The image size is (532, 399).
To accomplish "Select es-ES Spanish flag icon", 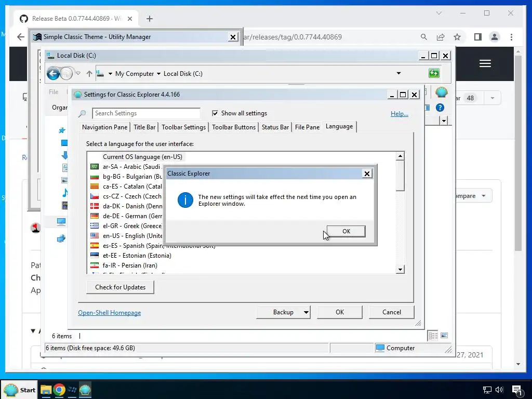I will pos(95,245).
